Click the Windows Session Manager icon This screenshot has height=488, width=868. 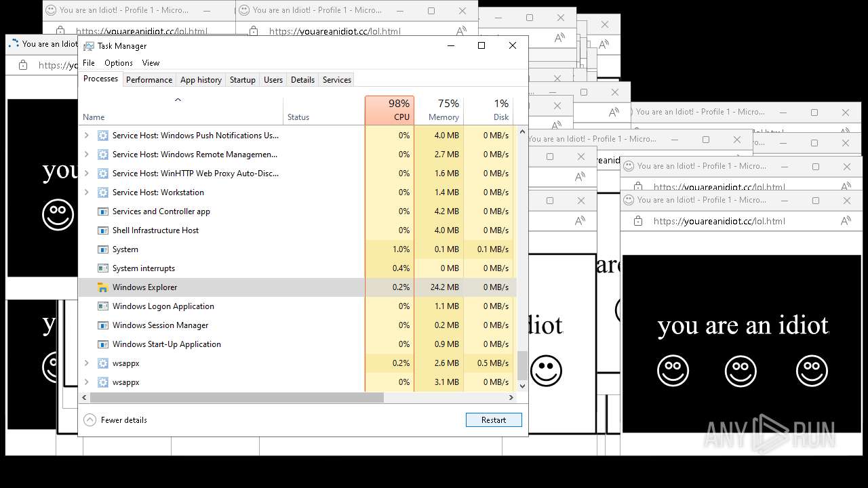point(103,325)
